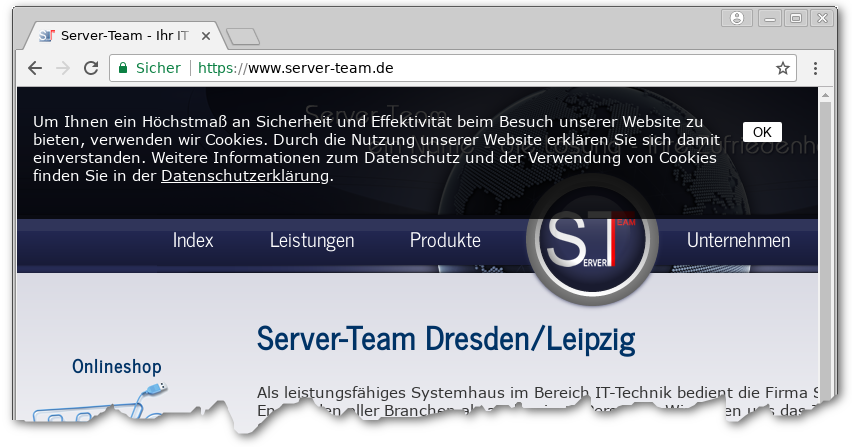Screen dimensions: 852x447
Task: Open the Onlineshop link
Action: 117,367
